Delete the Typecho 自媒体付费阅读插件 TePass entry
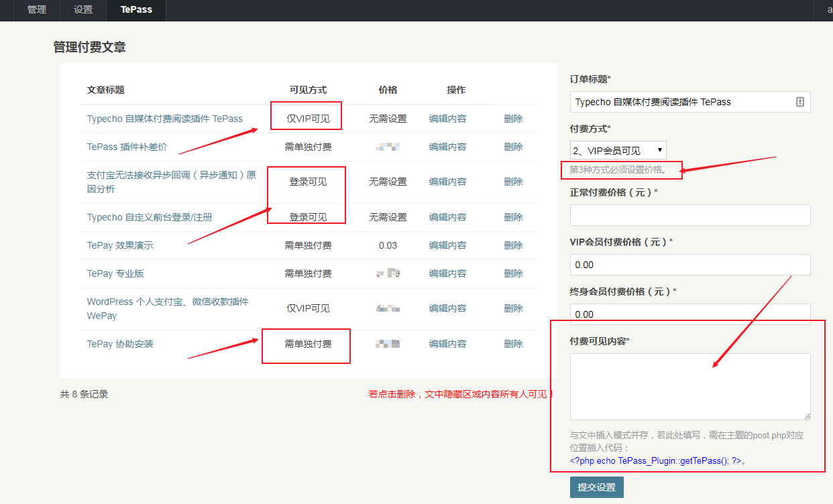The width and height of the screenshot is (833, 504). [x=513, y=119]
